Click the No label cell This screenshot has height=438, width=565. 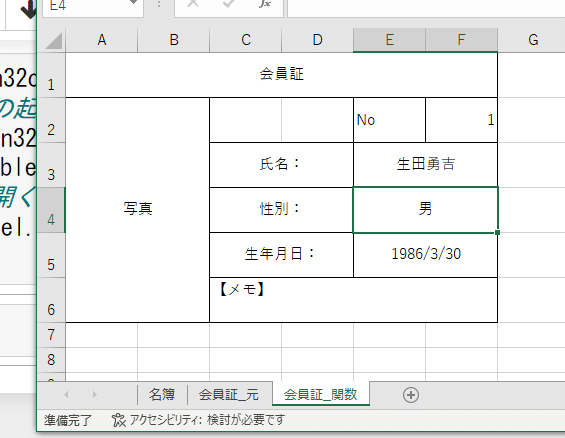pos(390,120)
